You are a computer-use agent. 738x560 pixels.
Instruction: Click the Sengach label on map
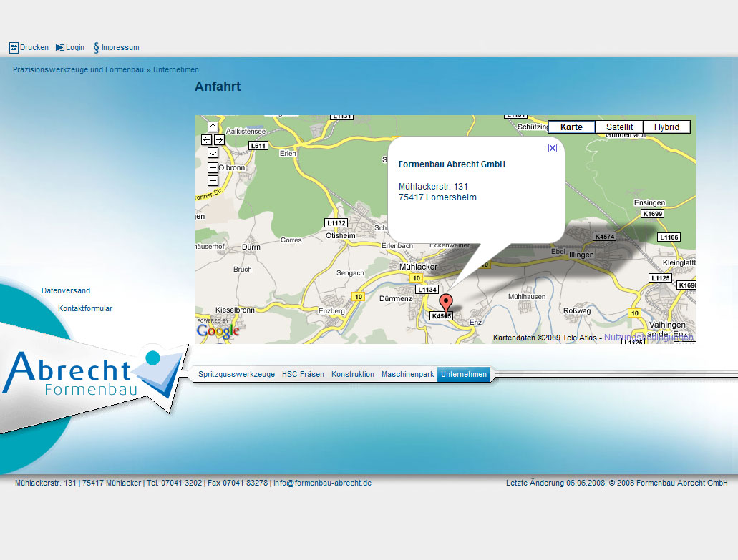(350, 272)
